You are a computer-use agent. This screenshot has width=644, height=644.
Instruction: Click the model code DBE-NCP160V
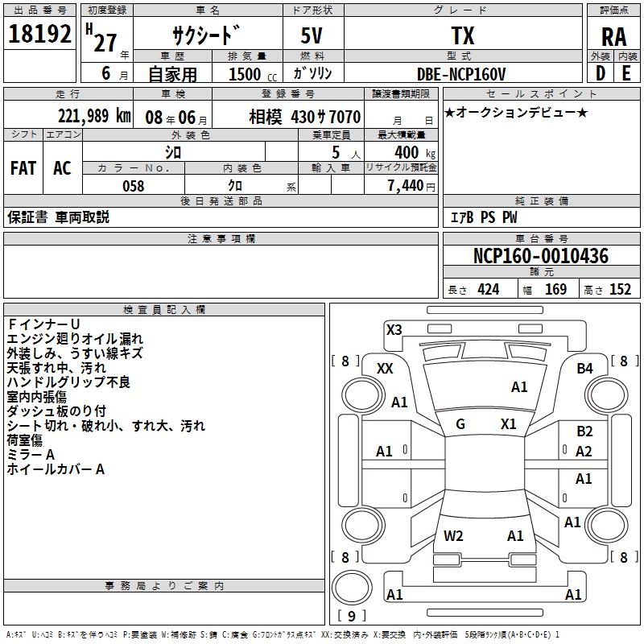click(x=461, y=74)
